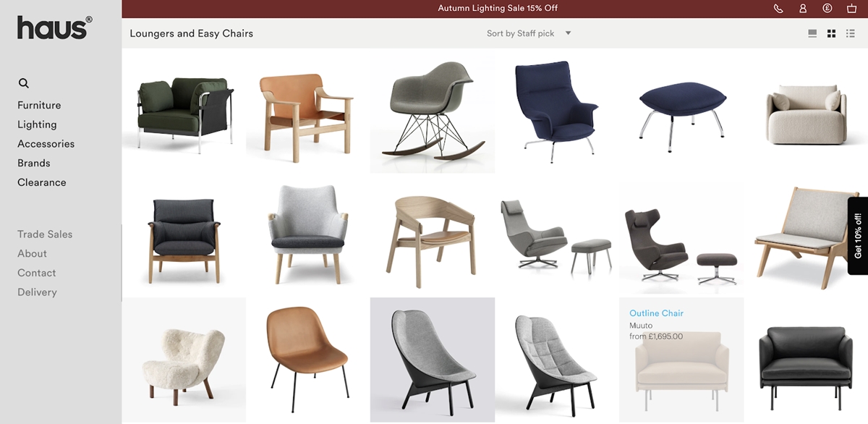The height and width of the screenshot is (424, 868).
Task: Switch to large single-image view icon
Action: pos(812,33)
